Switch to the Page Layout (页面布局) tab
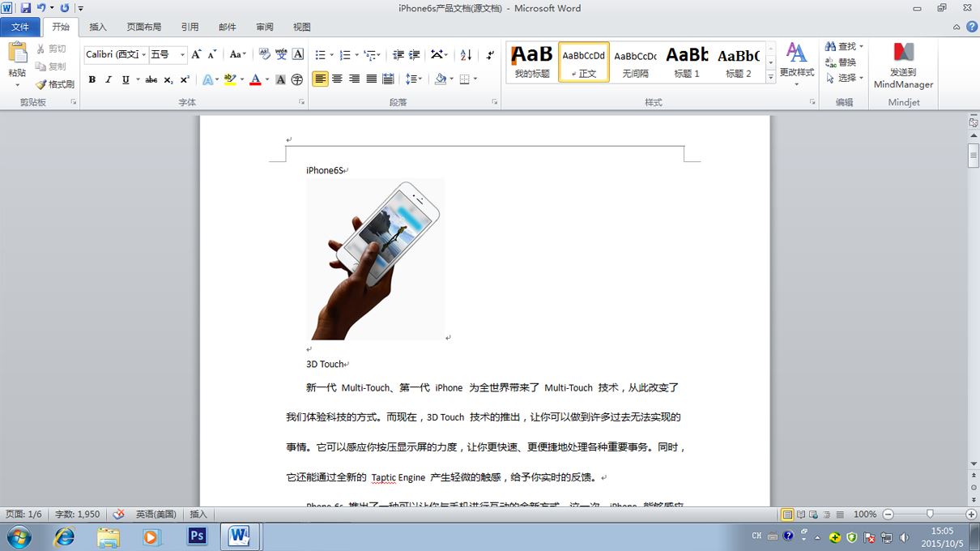The height and width of the screenshot is (551, 980). point(144,27)
